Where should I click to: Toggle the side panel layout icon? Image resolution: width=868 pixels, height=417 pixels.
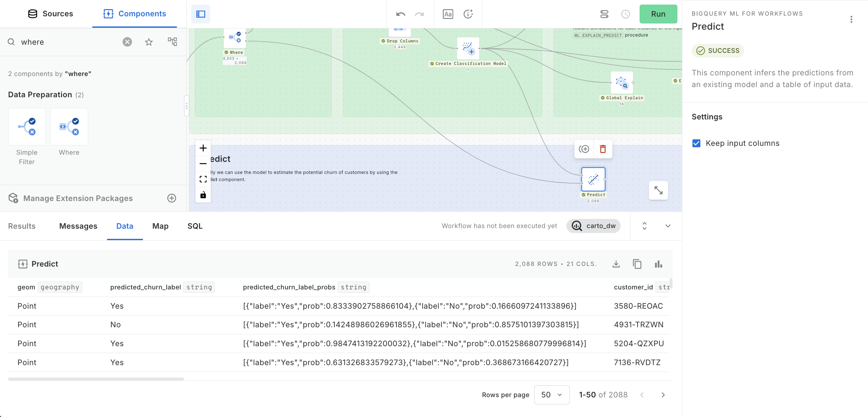(200, 14)
